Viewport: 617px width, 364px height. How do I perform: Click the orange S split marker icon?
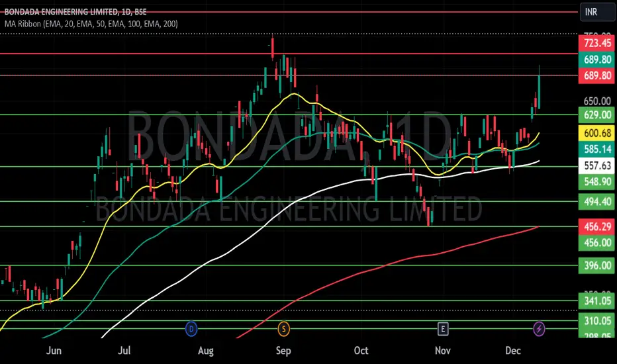click(x=284, y=328)
